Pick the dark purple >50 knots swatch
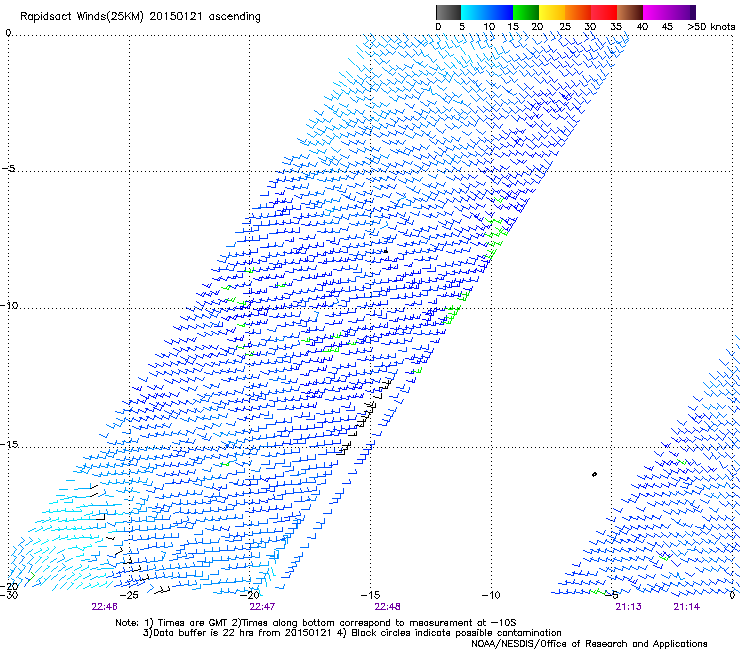740x650 pixels. coord(691,12)
